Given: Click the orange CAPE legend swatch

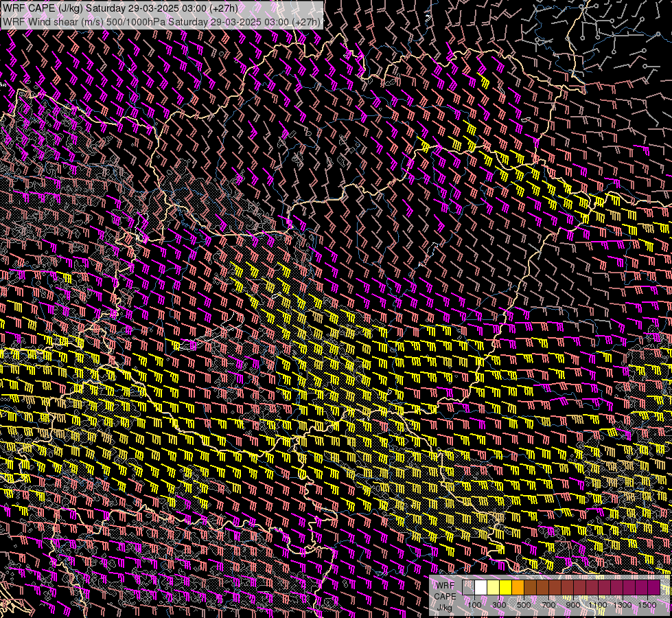Looking at the screenshot, I should tap(518, 588).
